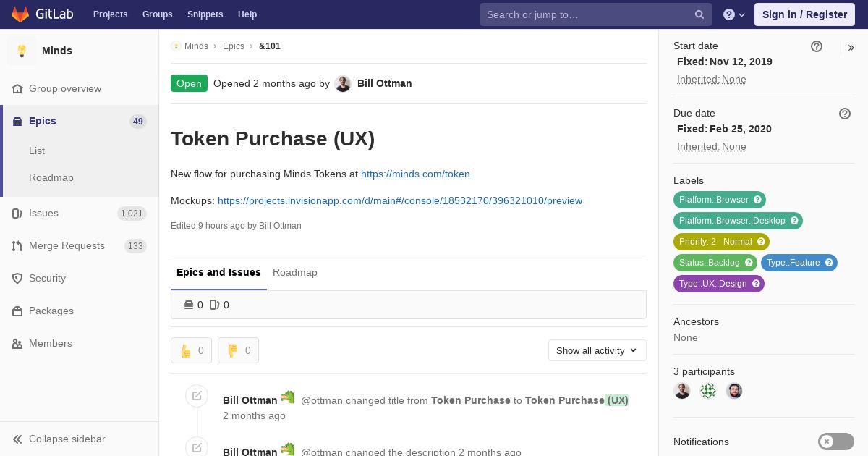868x456 pixels.
Task: Click the Merge Requests count 133
Action: coord(135,246)
